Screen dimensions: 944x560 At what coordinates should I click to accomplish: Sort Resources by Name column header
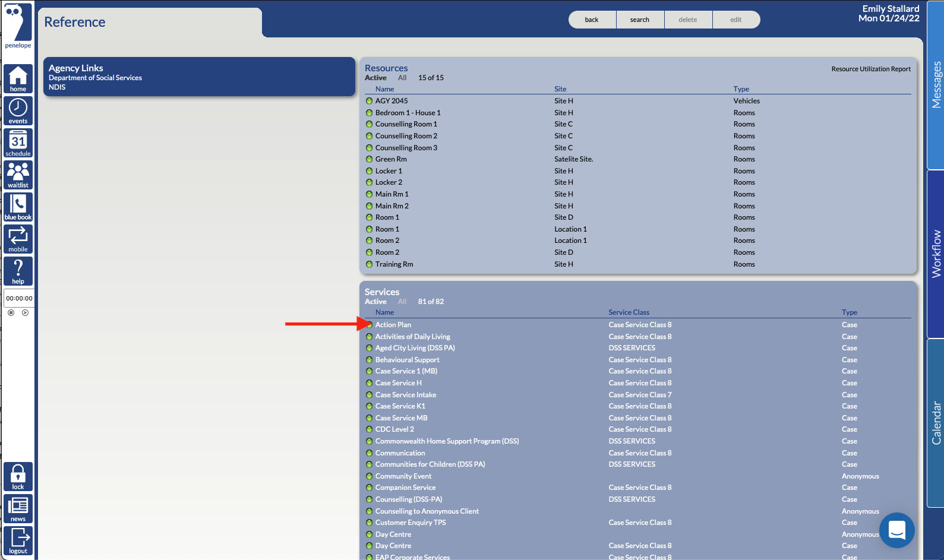(384, 89)
